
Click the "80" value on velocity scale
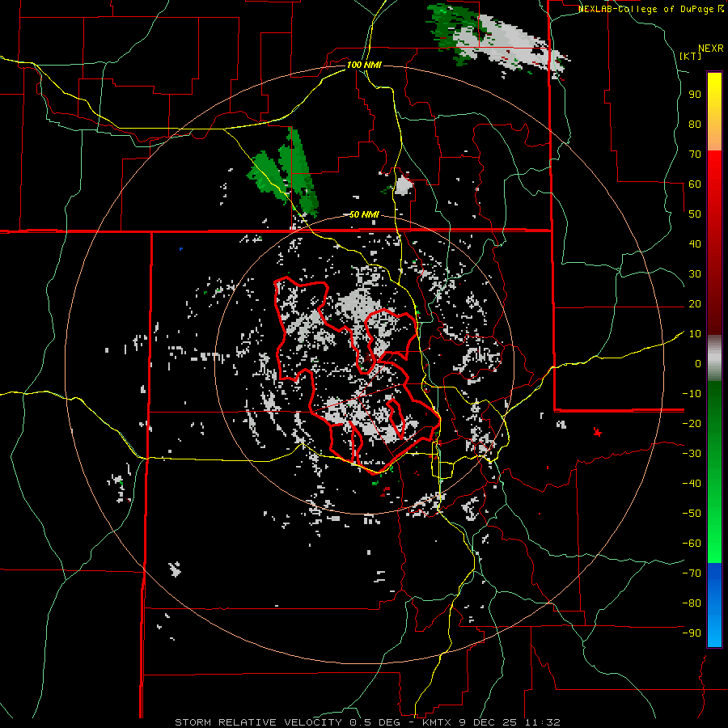pyautogui.click(x=695, y=124)
